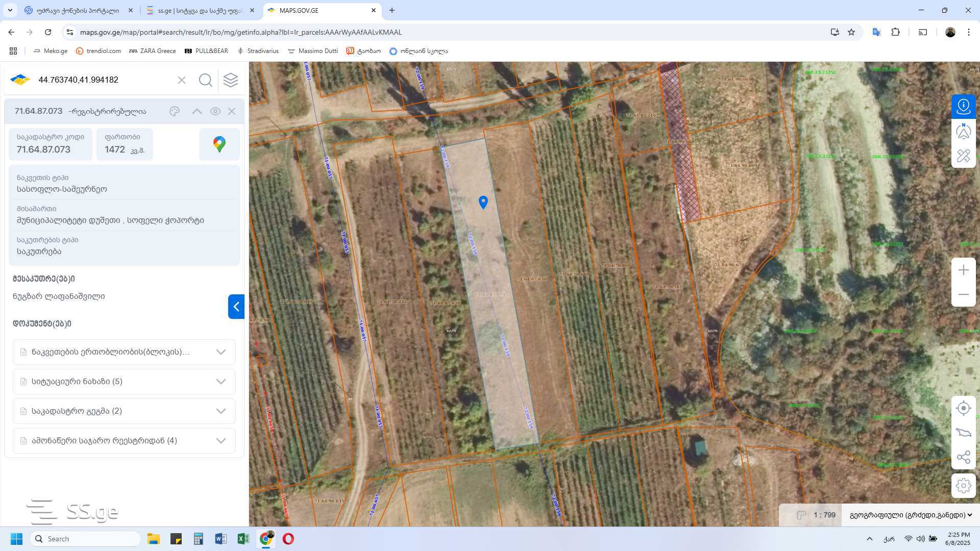The image size is (980, 551).
Task: Open parcel location in Google Maps
Action: point(219,144)
